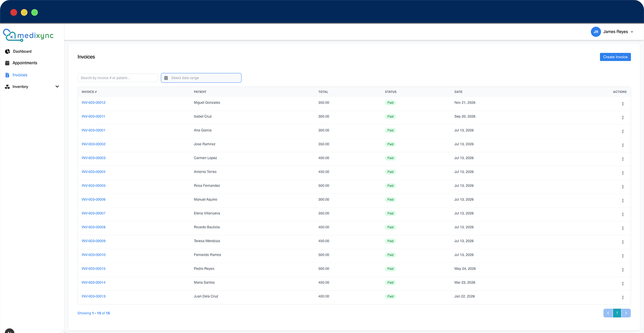Open invoice link INV-003-00011
Viewport: 644px width, 333px height.
[93, 117]
